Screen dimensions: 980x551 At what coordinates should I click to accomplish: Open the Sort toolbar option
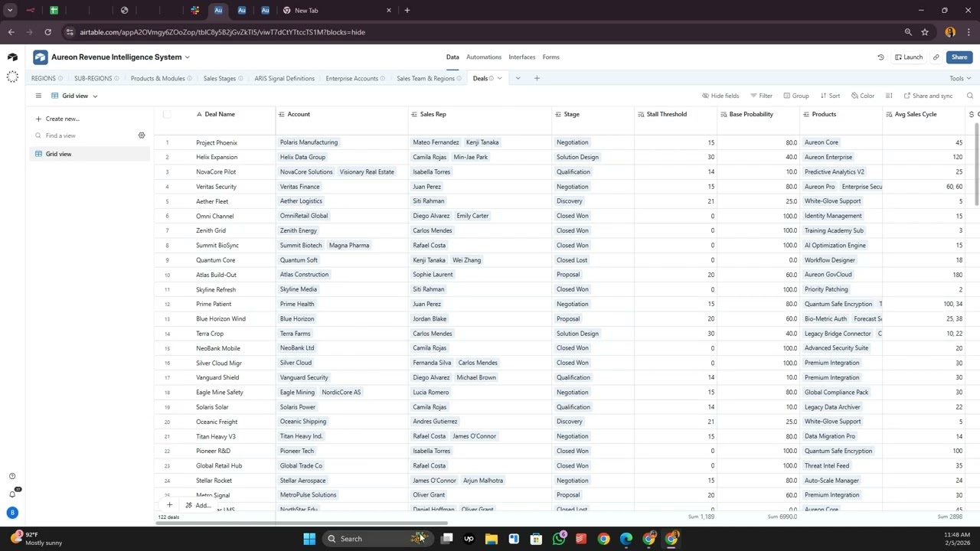pos(830,96)
